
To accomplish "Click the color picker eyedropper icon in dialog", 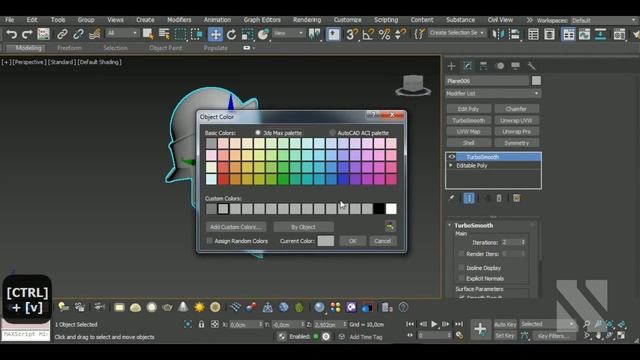I will 390,226.
